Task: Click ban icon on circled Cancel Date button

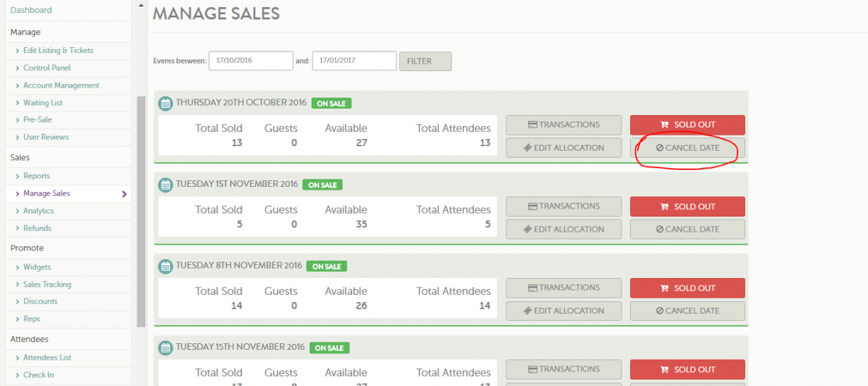Action: [660, 148]
